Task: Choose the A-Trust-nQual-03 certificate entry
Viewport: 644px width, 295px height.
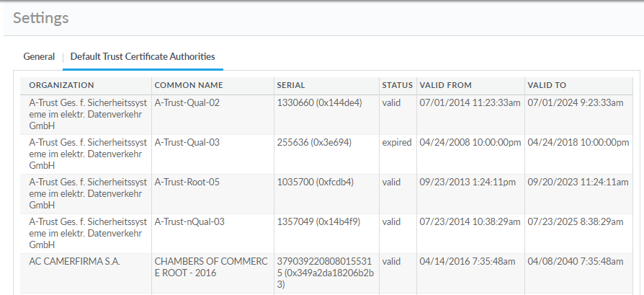Action: pos(189,222)
